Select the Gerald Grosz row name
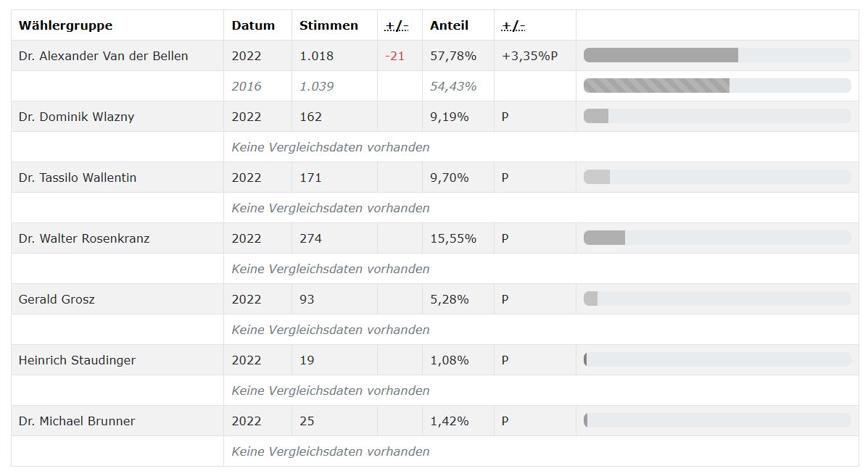The image size is (868, 476). 57,299
